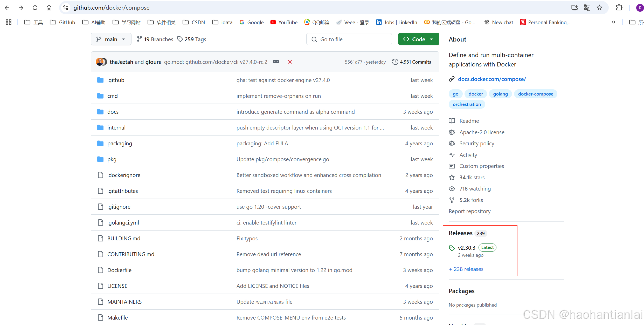The width and height of the screenshot is (644, 325).
Task: Open the CSDN bookmarks folder
Action: pyautogui.click(x=193, y=22)
